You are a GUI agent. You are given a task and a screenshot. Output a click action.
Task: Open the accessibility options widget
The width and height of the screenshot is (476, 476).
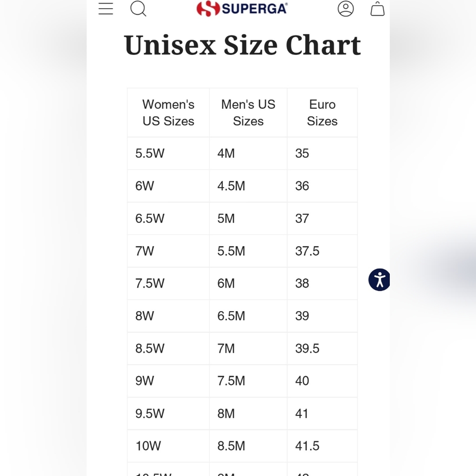point(379,279)
